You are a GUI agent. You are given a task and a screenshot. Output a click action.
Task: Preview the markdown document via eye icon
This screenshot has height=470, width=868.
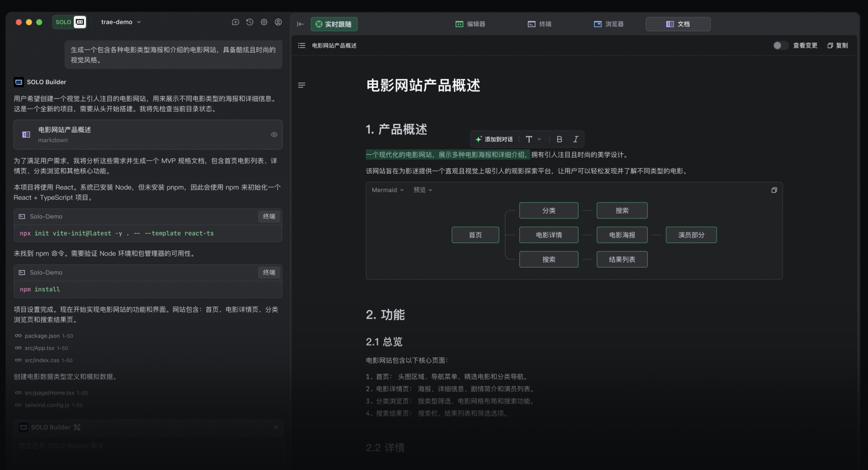[x=274, y=134]
